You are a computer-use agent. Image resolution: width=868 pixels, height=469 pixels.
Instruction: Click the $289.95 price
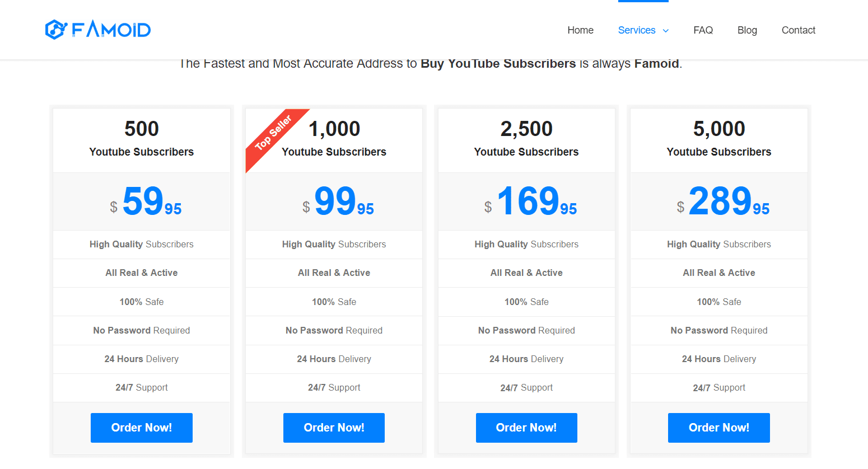tap(723, 201)
